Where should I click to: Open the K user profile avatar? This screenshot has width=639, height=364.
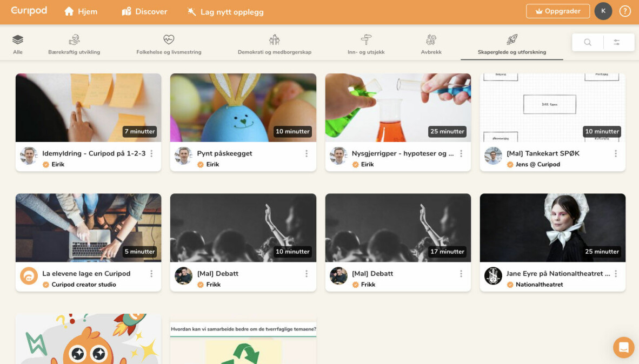(603, 11)
